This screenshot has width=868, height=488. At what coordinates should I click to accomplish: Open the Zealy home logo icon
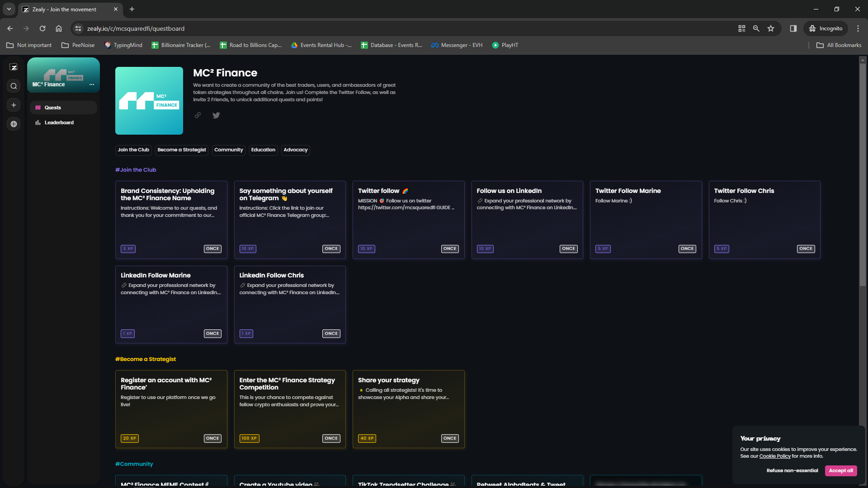coord(14,67)
